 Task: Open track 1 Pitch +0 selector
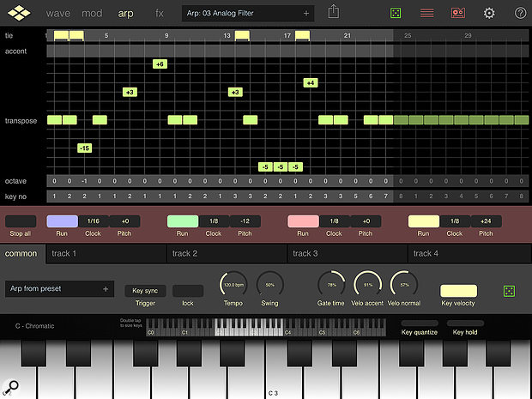(125, 221)
